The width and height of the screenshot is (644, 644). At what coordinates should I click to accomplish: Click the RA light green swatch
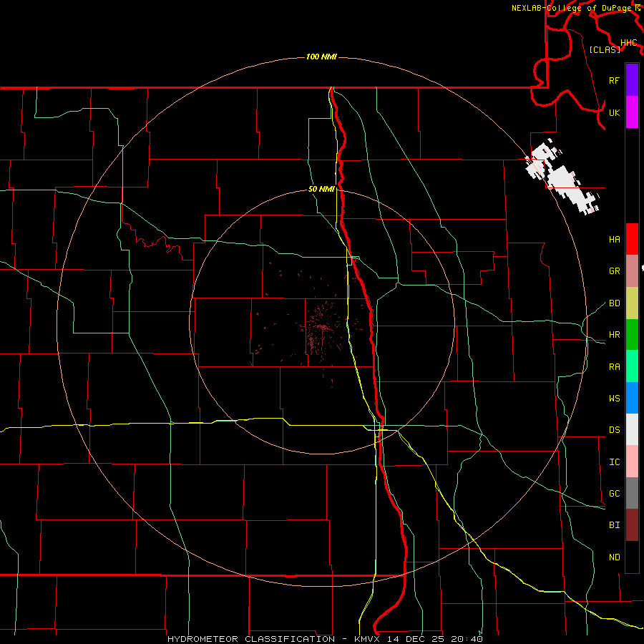pos(632,366)
